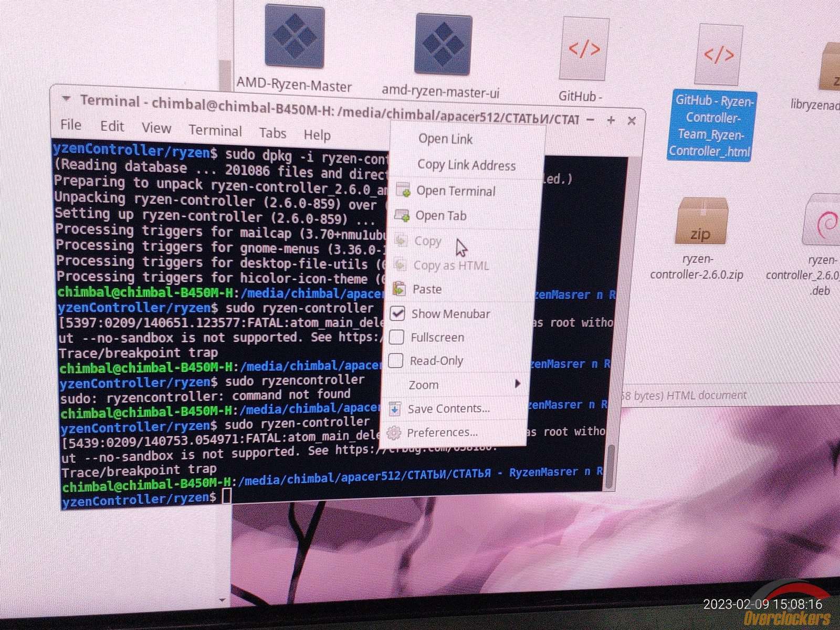This screenshot has width=840, height=630.
Task: Open the Edit menu in Terminal
Action: click(112, 126)
